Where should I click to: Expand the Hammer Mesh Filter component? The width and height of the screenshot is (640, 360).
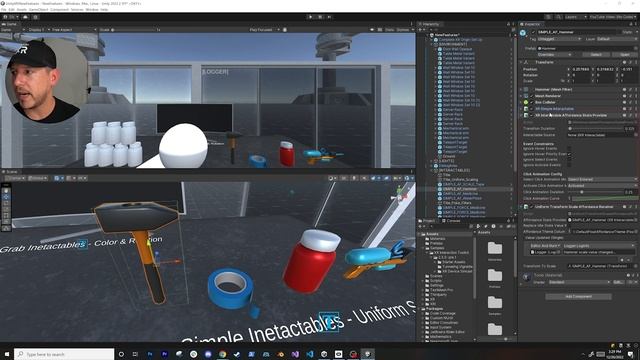pos(521,89)
